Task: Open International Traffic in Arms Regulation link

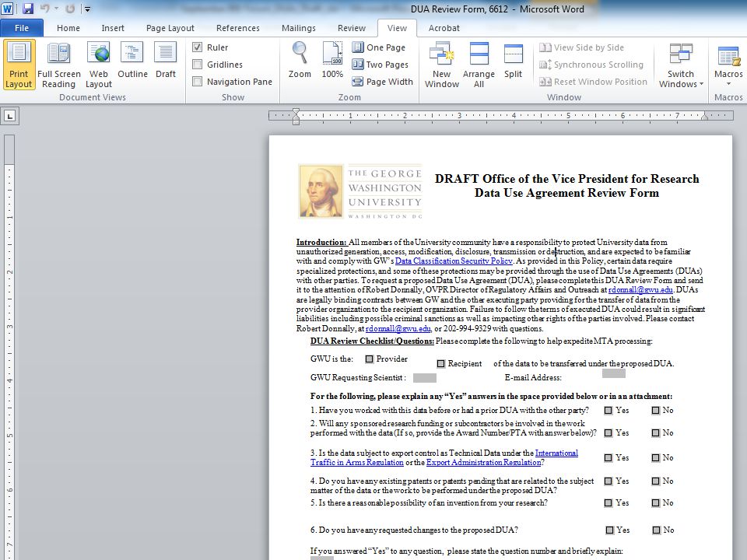Action: tap(444, 457)
